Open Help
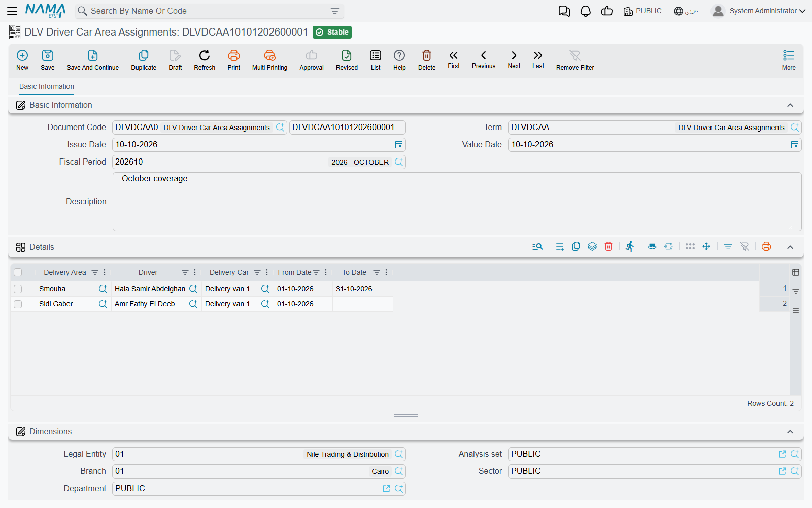Image resolution: width=812 pixels, height=508 pixels. [x=399, y=60]
